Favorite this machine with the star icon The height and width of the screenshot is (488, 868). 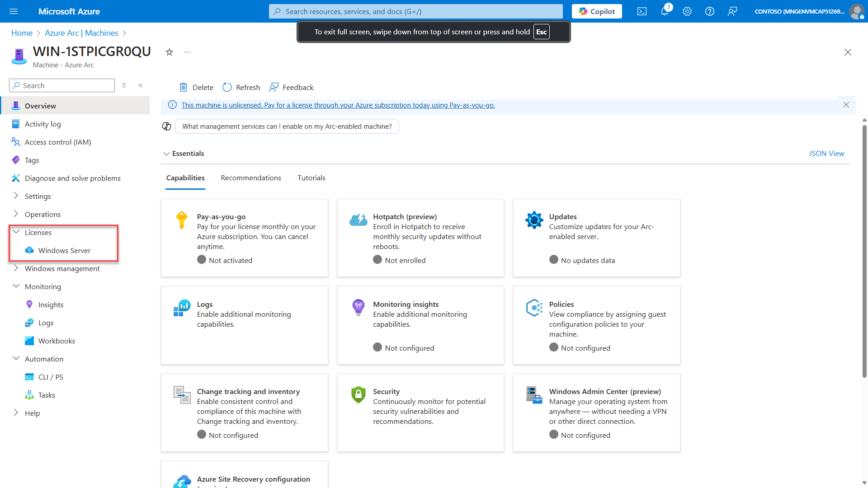[x=170, y=52]
